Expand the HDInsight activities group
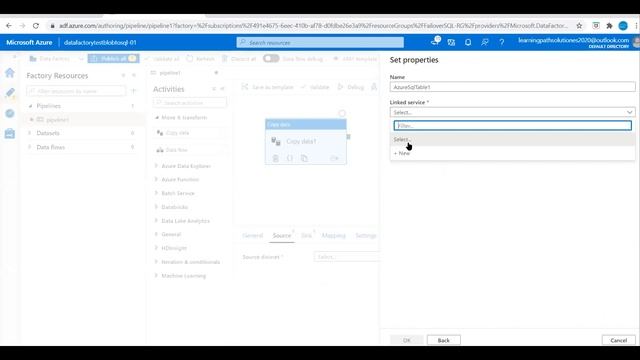 [156, 248]
